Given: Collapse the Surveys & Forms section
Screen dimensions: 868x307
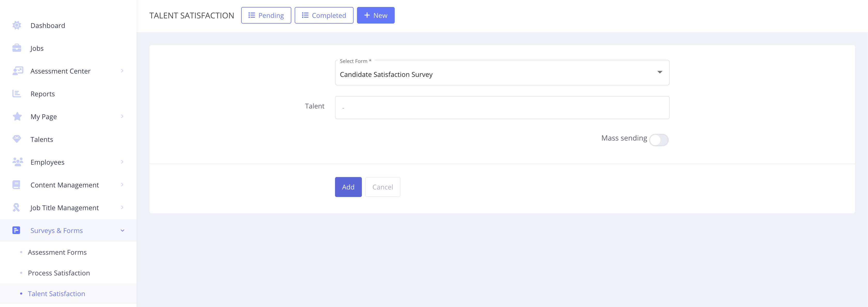Looking at the screenshot, I should click(122, 230).
